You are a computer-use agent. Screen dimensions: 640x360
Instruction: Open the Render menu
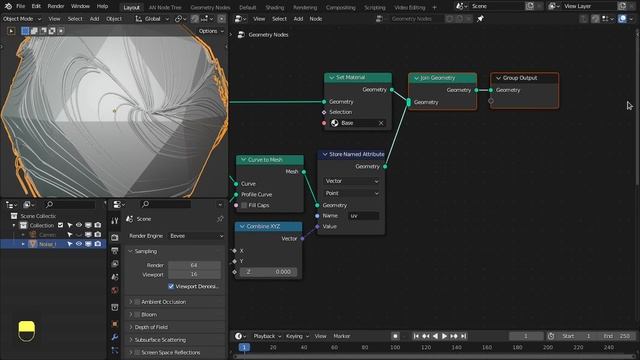click(56, 6)
